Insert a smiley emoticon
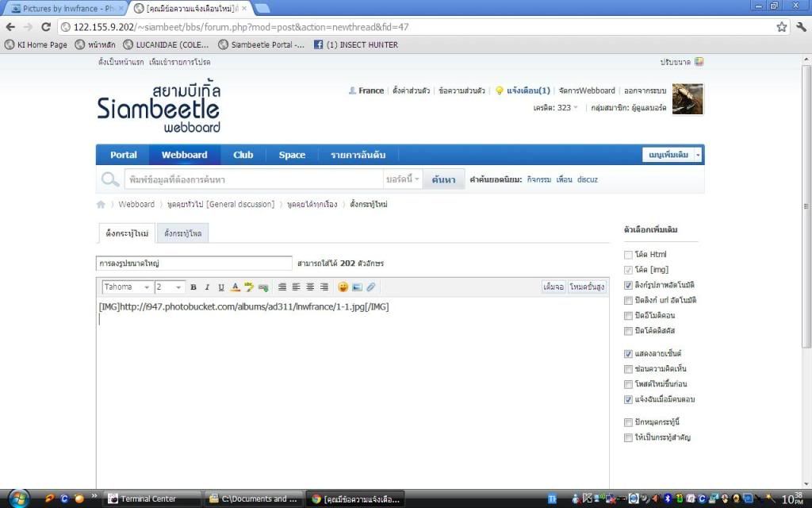812x508 pixels. (x=343, y=287)
